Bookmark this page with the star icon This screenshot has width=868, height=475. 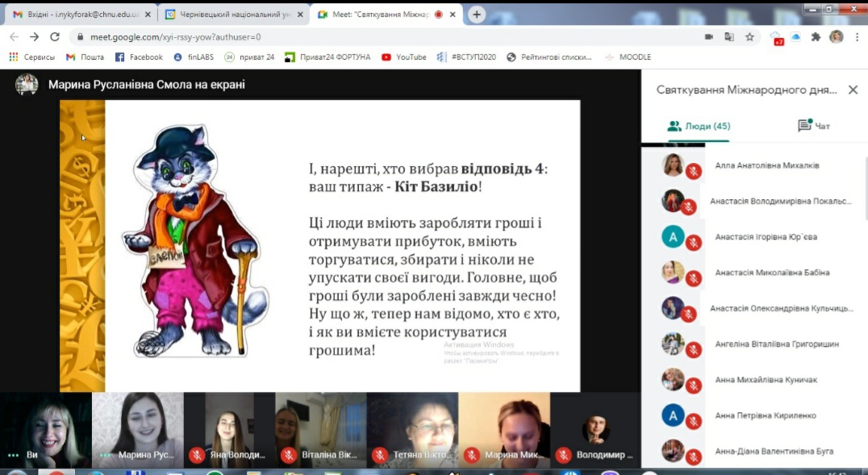[x=749, y=36]
